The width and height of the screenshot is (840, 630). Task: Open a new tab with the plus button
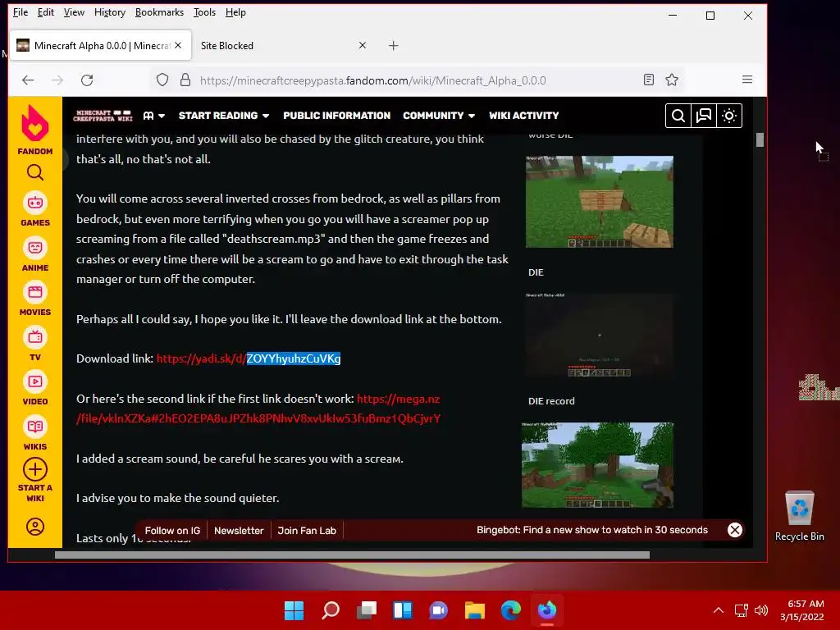(x=393, y=46)
